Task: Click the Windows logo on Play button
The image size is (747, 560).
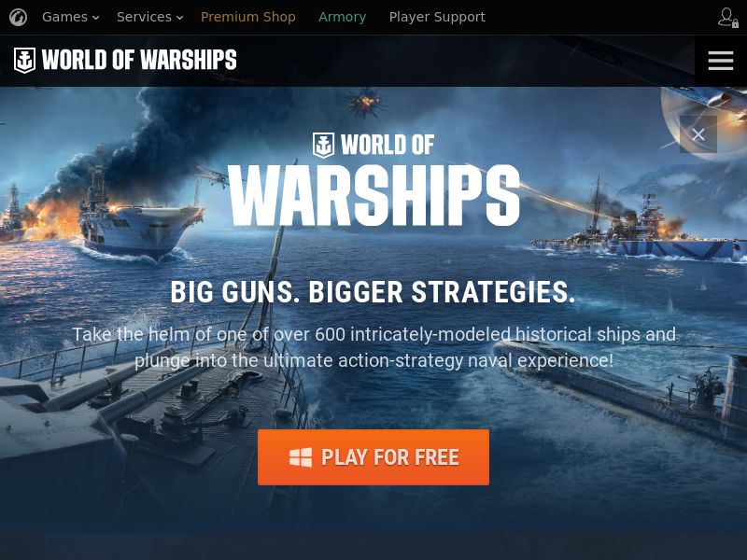Action: point(301,457)
